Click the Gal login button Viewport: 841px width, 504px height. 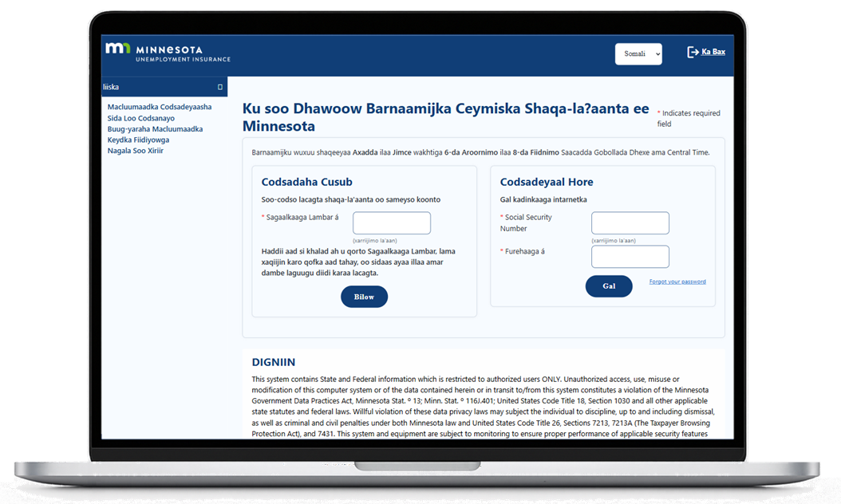point(609,285)
